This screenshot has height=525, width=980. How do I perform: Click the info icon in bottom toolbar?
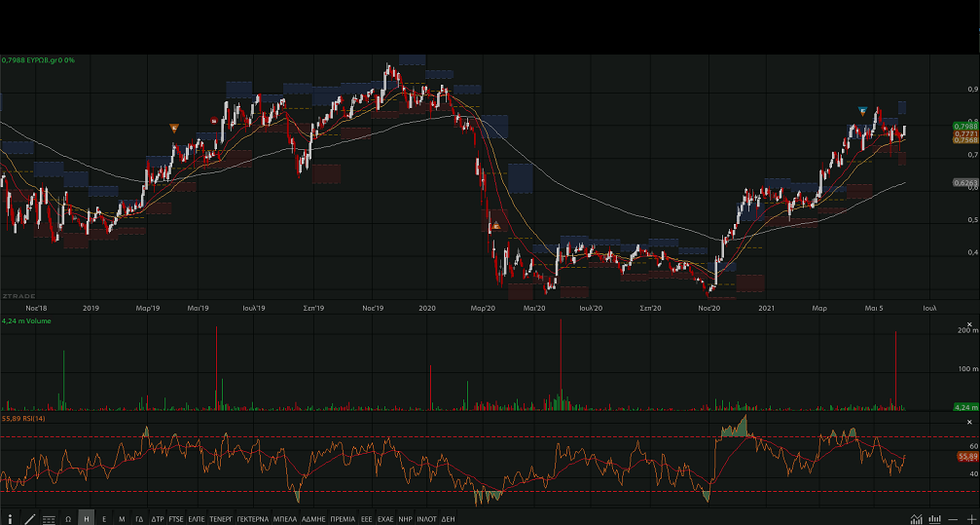coord(11,519)
